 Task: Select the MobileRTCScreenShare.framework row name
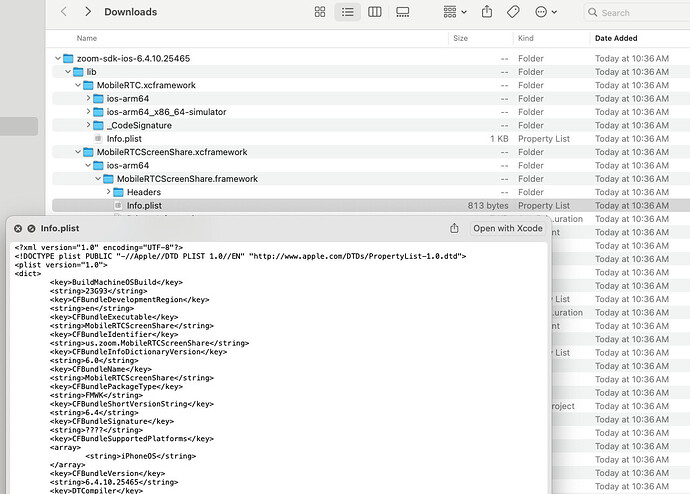187,179
